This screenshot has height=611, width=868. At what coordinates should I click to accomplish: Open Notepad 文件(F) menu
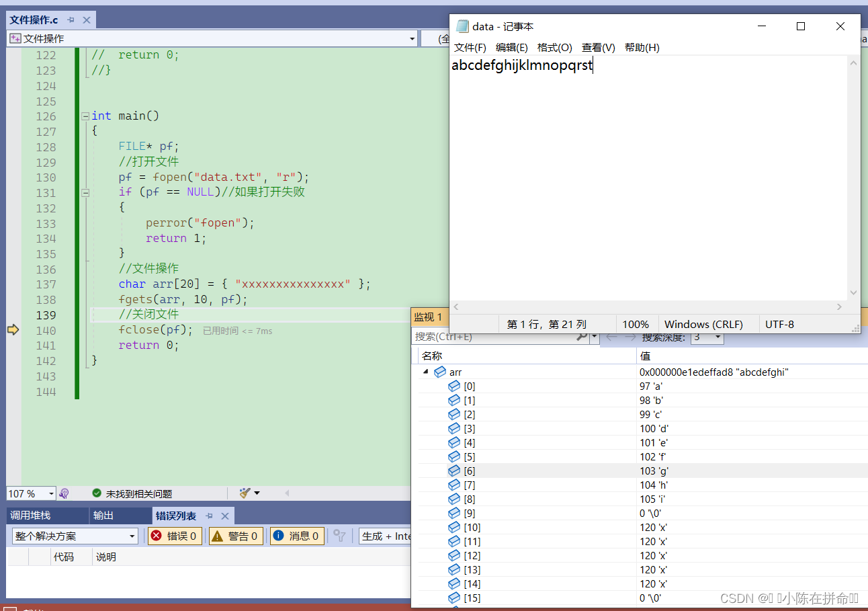pyautogui.click(x=470, y=47)
